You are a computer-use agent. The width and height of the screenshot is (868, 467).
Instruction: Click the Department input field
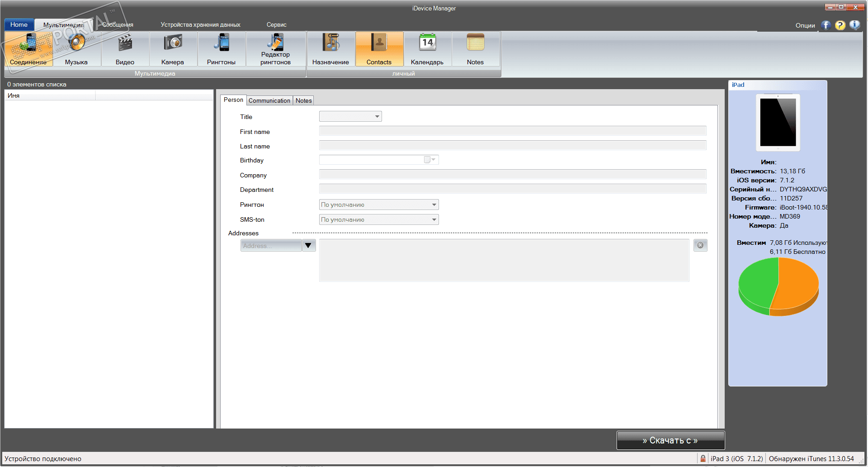click(x=513, y=189)
